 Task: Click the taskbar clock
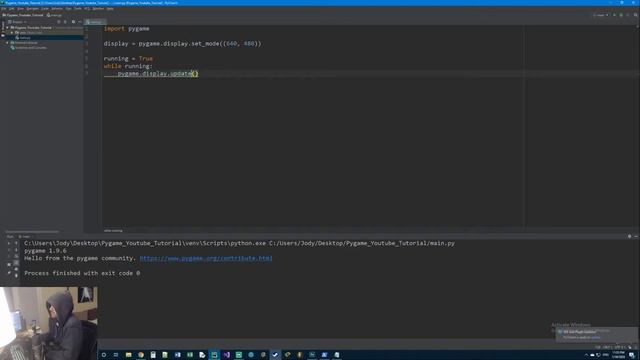click(x=618, y=355)
